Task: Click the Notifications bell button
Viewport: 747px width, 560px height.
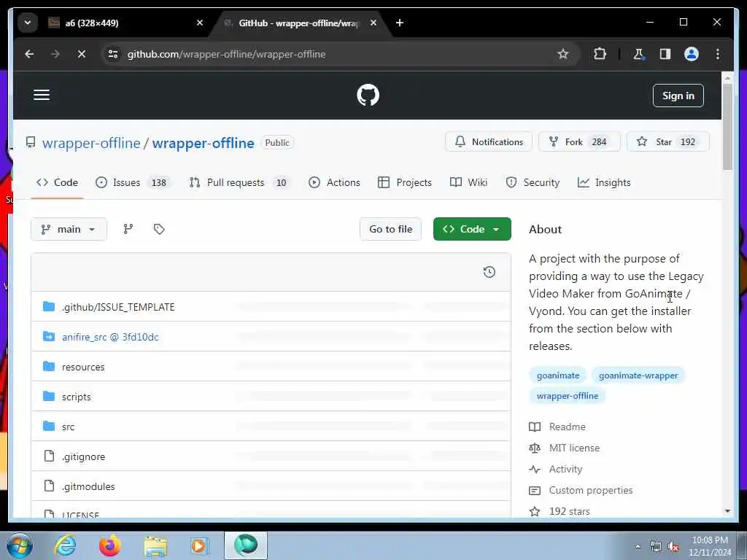Action: click(488, 142)
